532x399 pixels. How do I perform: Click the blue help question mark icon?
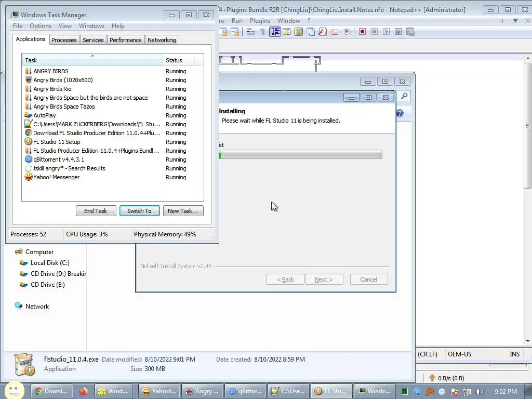coord(400,113)
